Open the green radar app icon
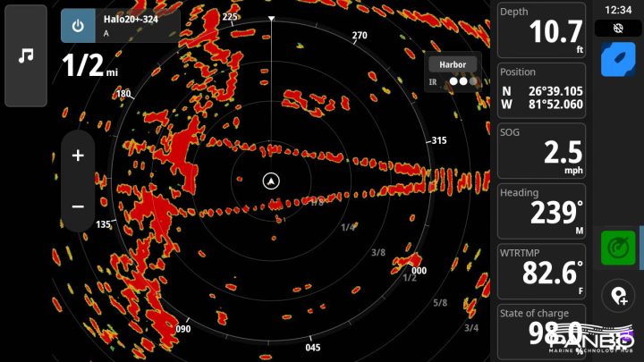Viewport: 644px width, 362px height. pos(618,248)
